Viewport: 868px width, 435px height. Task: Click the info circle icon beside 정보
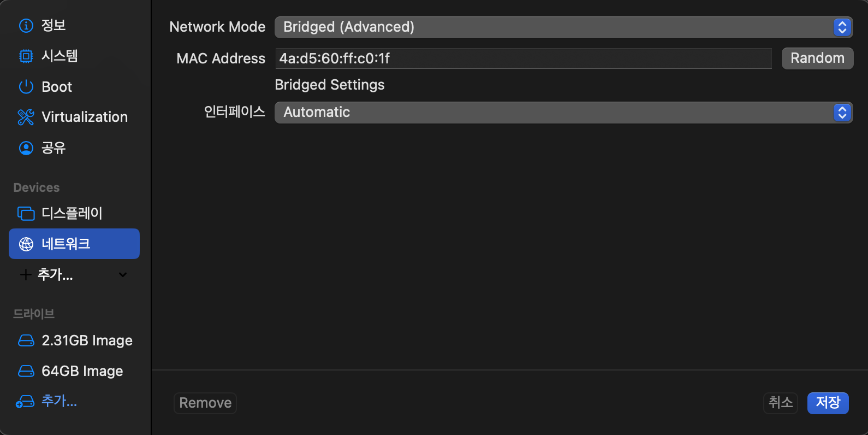(26, 26)
